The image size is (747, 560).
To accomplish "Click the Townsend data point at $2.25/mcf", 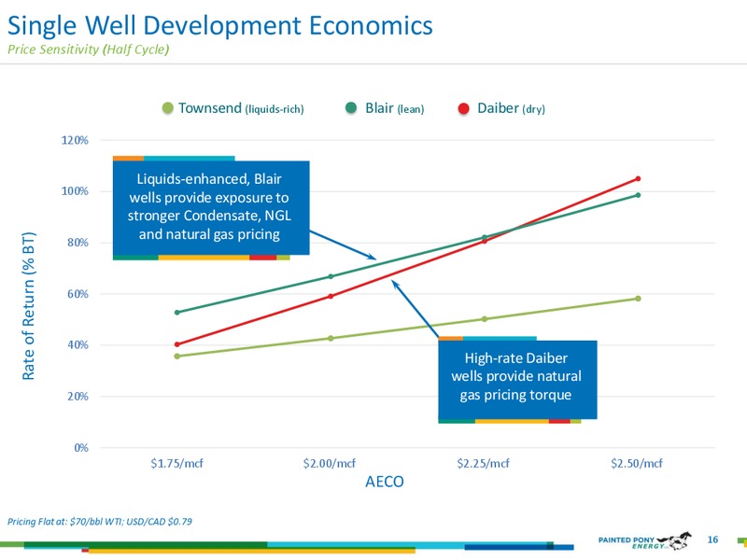I will pos(485,319).
